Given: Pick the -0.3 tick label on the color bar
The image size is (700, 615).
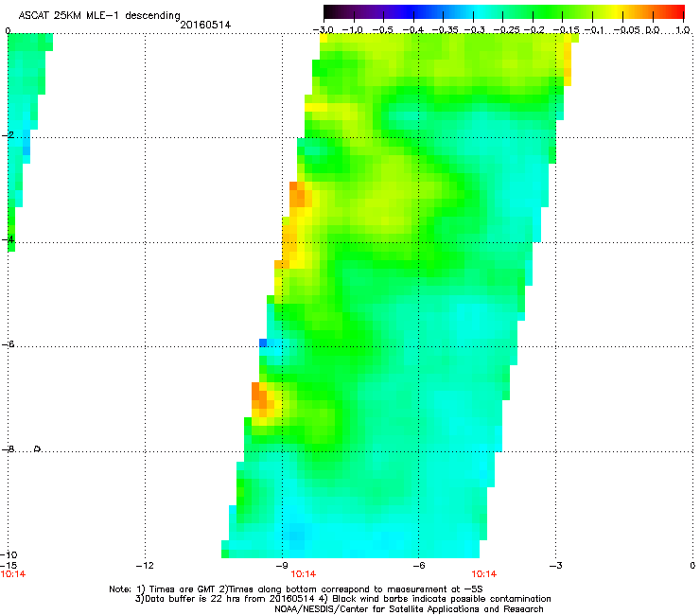Looking at the screenshot, I should tap(475, 30).
